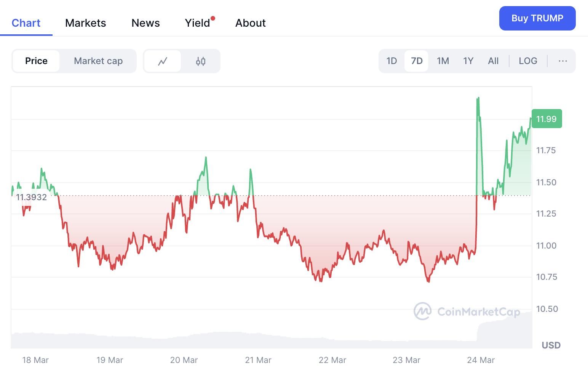Click the Buy TRUMP button
This screenshot has height=379, width=588.
click(537, 18)
